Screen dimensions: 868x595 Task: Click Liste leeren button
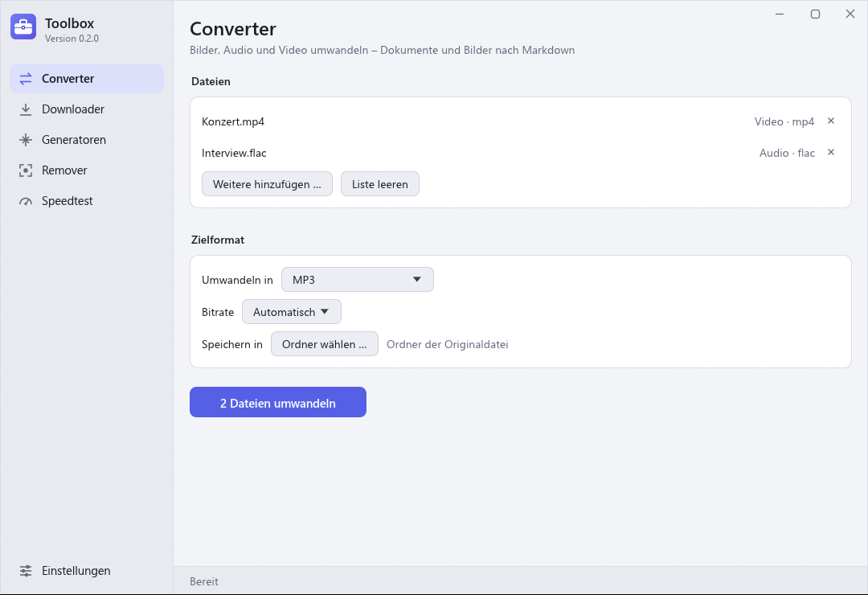[x=379, y=184]
